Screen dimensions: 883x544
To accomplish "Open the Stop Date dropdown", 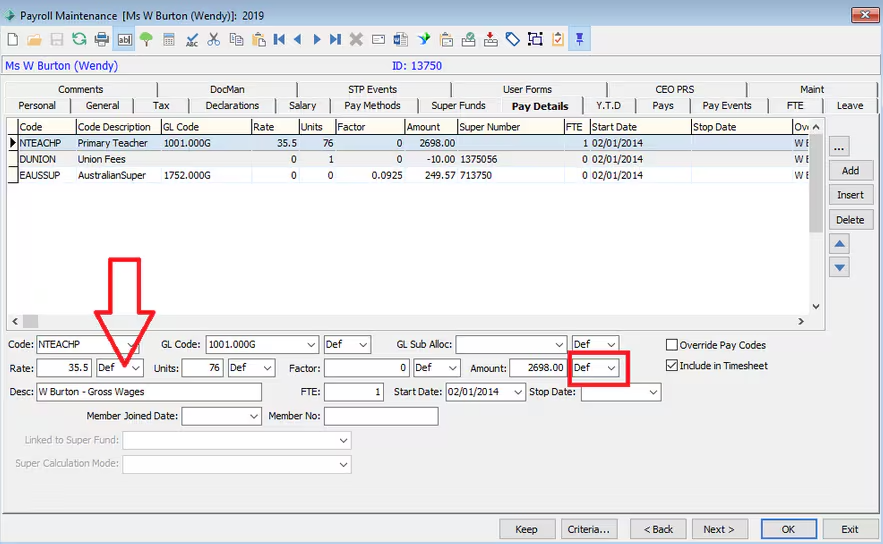I will 653,392.
